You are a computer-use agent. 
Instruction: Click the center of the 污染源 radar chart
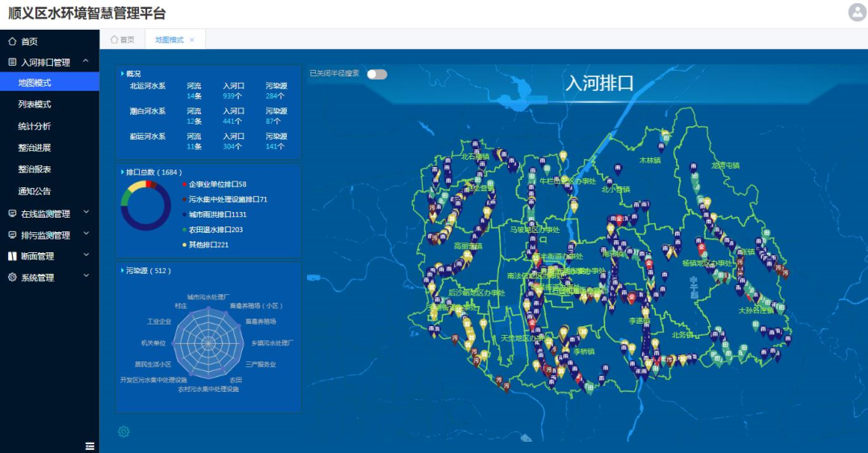pos(208,343)
